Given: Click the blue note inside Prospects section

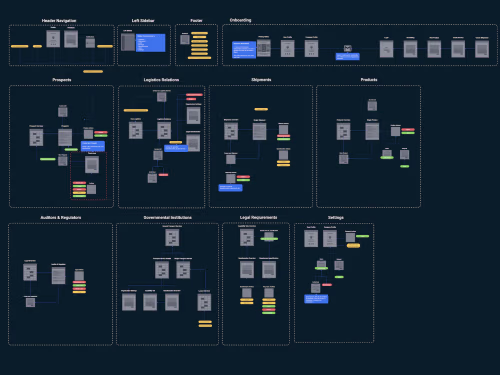Looking at the screenshot, I should pos(93,146).
